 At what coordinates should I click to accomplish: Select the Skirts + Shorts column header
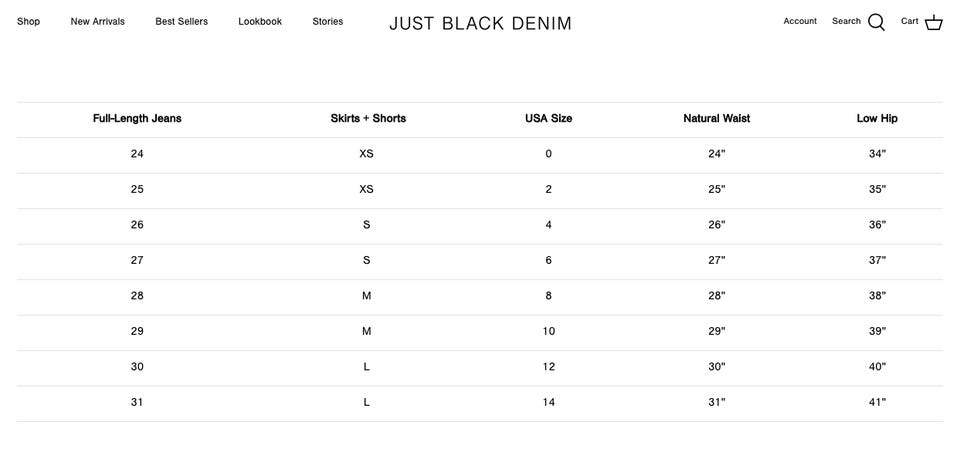tap(368, 118)
